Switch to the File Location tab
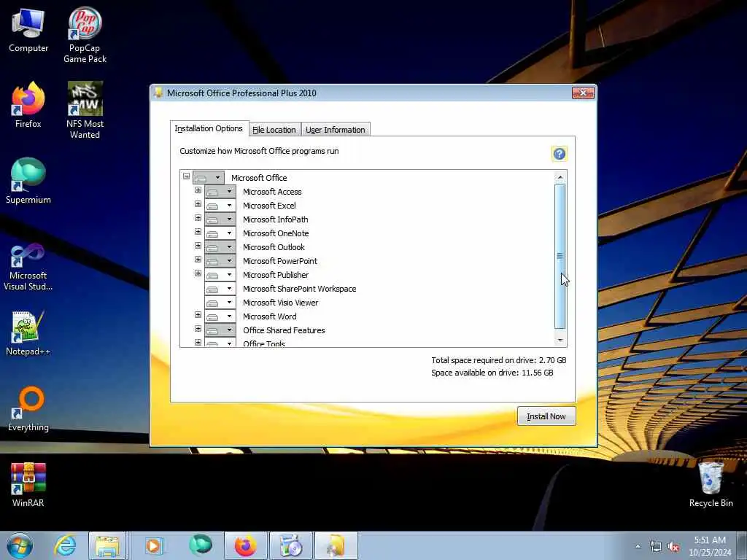This screenshot has width=747, height=560. (x=274, y=130)
